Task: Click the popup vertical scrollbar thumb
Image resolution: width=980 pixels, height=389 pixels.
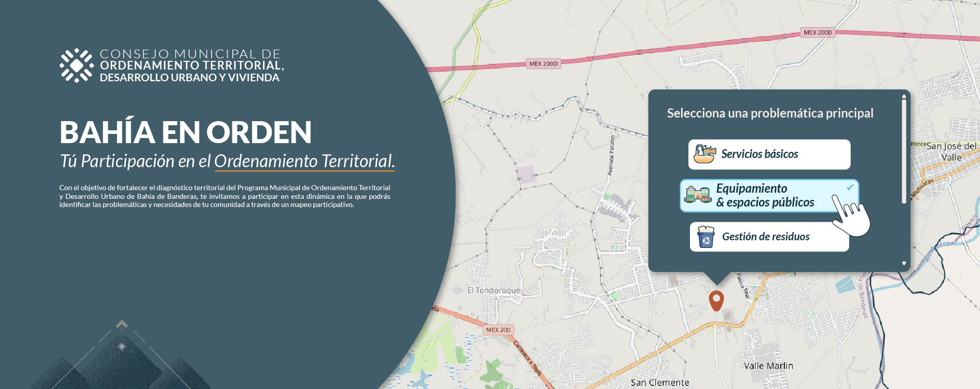Action: [904, 151]
